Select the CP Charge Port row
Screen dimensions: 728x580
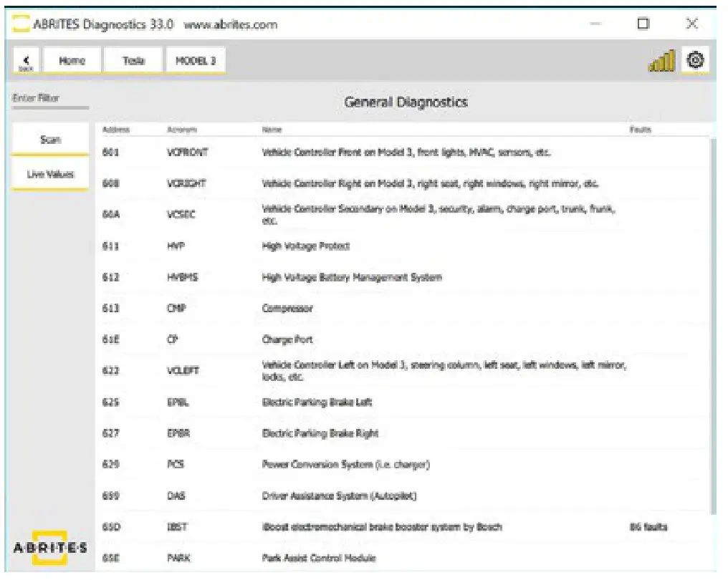pyautogui.click(x=402, y=339)
